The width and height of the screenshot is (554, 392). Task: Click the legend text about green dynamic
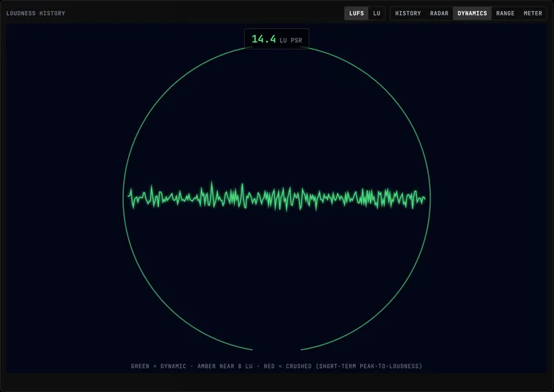tap(276, 366)
